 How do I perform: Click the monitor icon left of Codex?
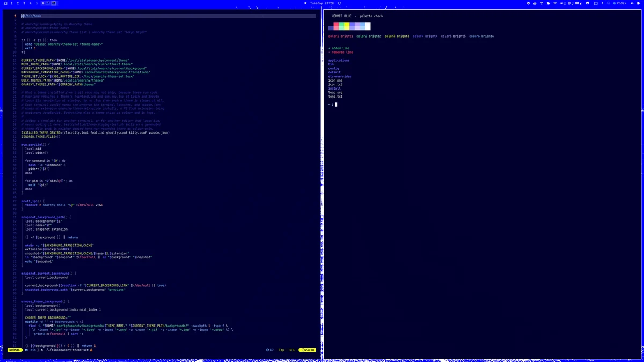tap(609, 3)
